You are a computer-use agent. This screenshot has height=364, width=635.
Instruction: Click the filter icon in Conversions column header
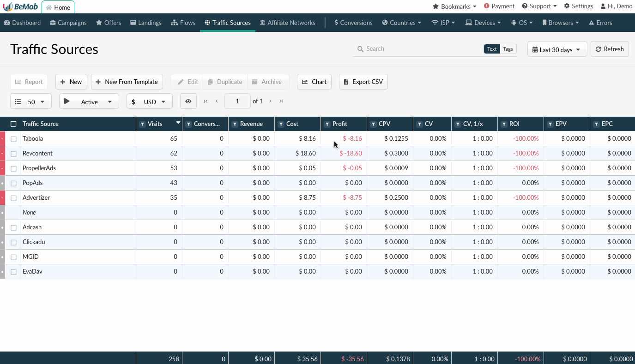coord(188,124)
